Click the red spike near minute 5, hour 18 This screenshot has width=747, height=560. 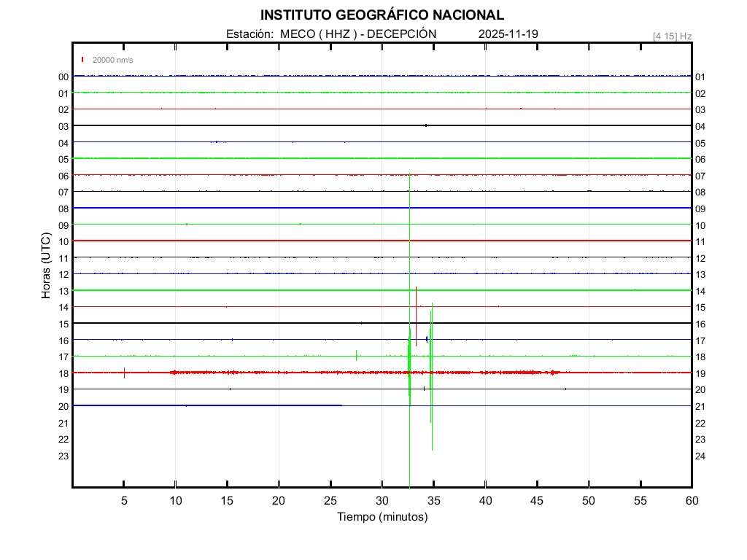(x=125, y=373)
